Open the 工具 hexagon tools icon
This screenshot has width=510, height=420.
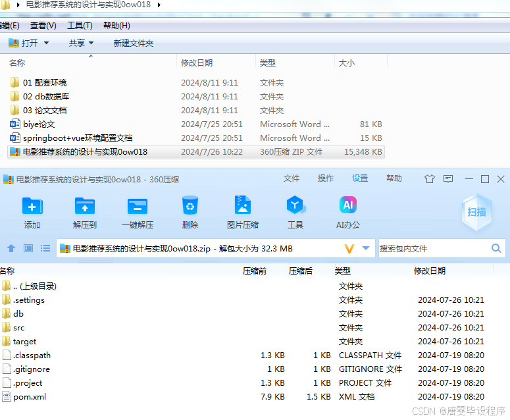pos(295,205)
